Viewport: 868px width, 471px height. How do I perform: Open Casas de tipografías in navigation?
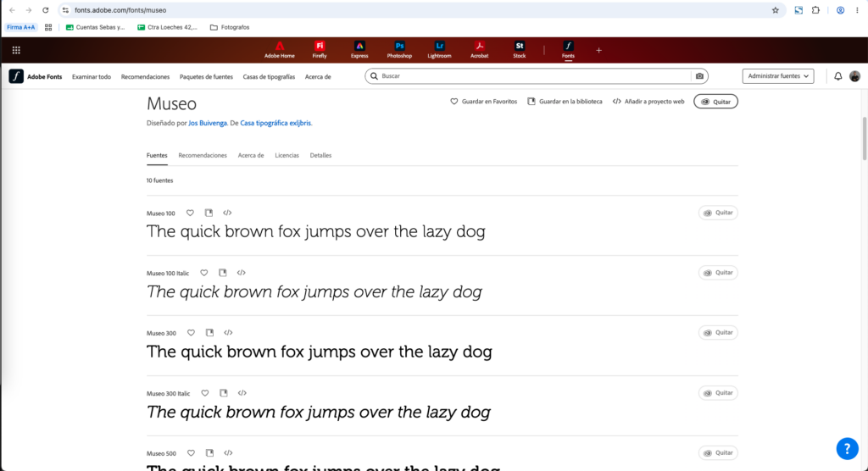269,77
